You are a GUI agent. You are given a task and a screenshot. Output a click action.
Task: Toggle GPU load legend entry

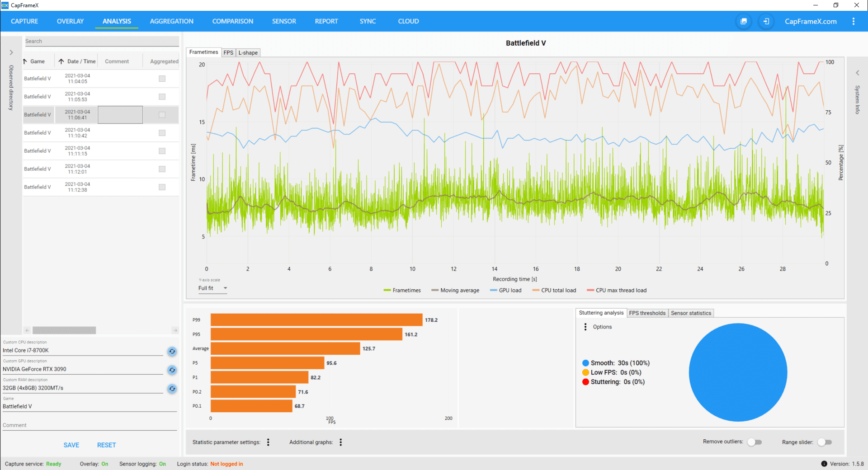click(505, 290)
